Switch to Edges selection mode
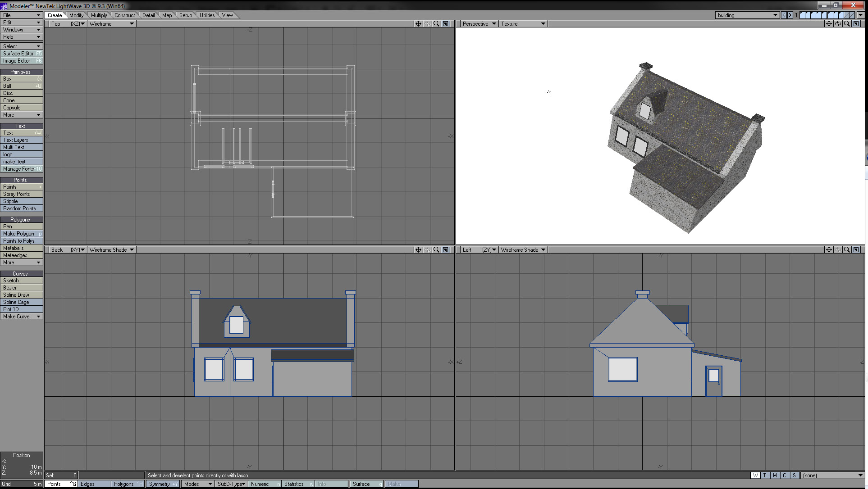 tap(95, 484)
